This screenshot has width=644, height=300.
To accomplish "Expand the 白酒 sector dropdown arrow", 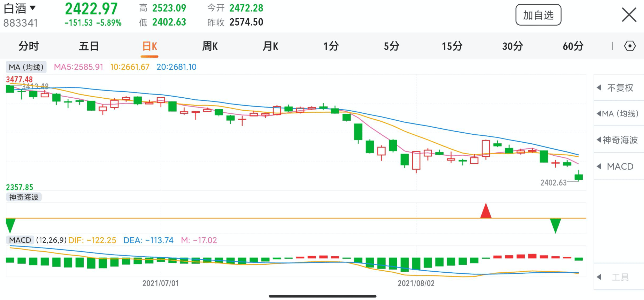I will tap(32, 8).
